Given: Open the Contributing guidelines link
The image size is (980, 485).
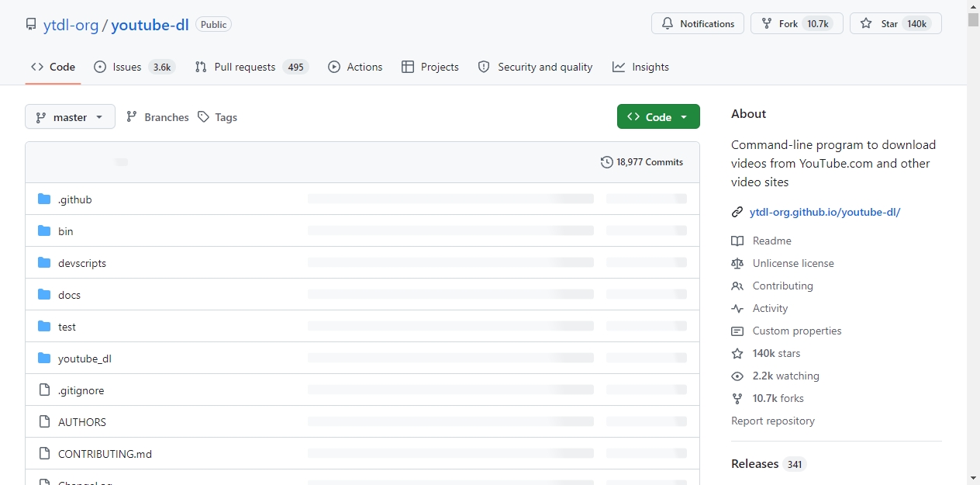Looking at the screenshot, I should click(x=783, y=286).
